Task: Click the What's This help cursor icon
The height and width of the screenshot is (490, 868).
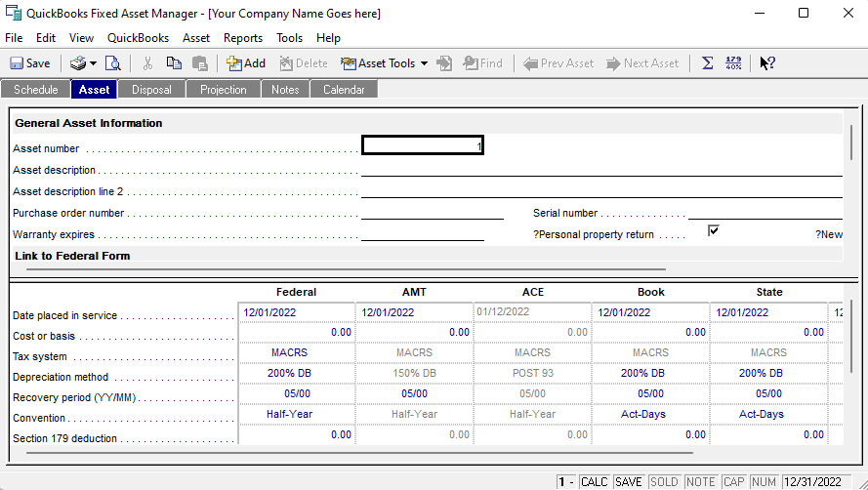Action: 767,63
